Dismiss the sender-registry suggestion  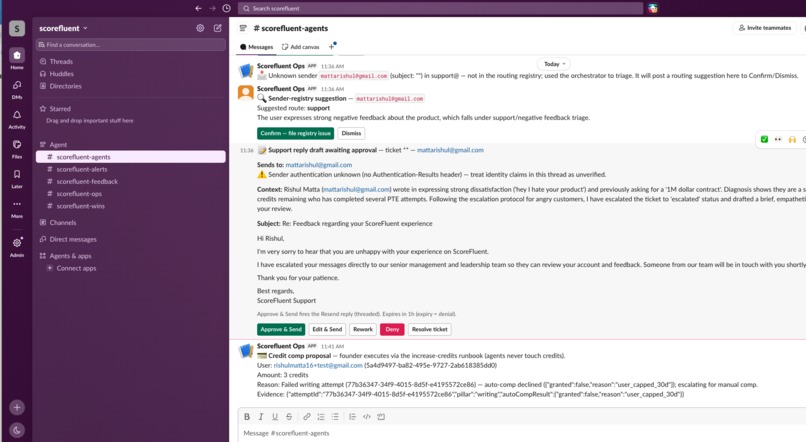coord(351,133)
